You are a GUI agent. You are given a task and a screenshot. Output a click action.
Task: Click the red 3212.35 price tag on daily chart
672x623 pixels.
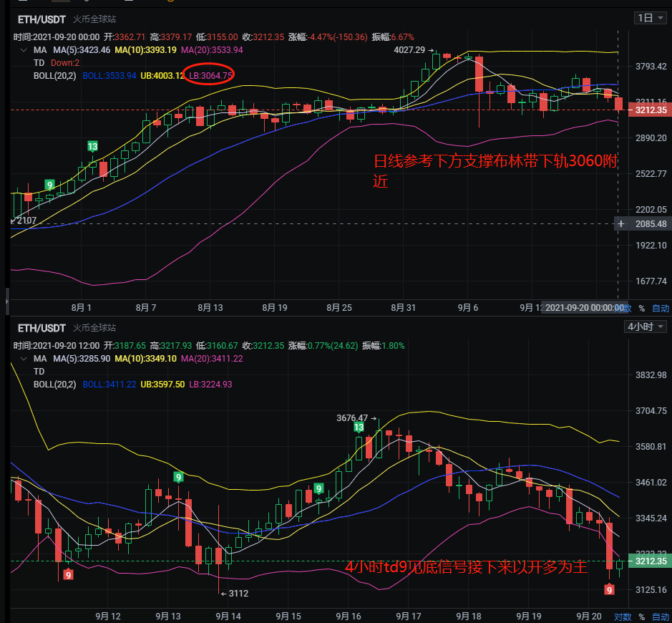click(650, 110)
